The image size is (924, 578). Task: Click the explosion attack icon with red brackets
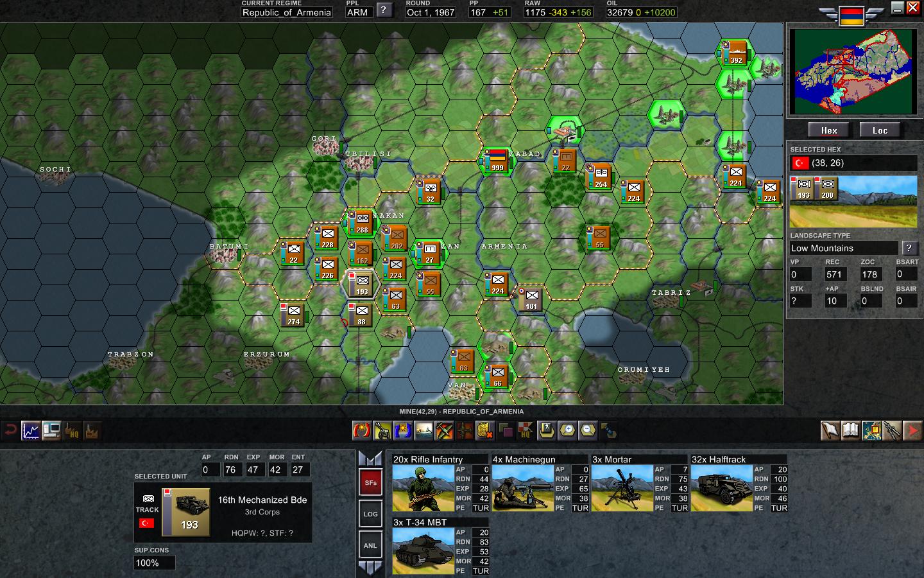362,430
